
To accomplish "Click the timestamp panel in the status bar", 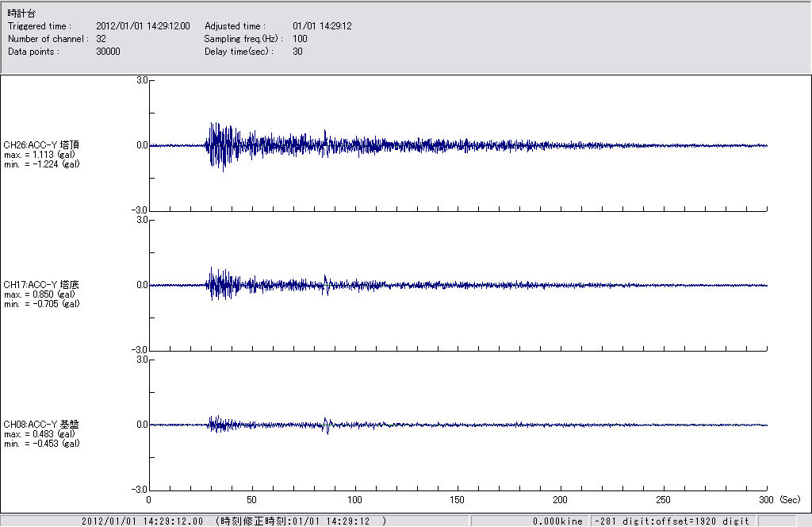I will click(x=234, y=521).
